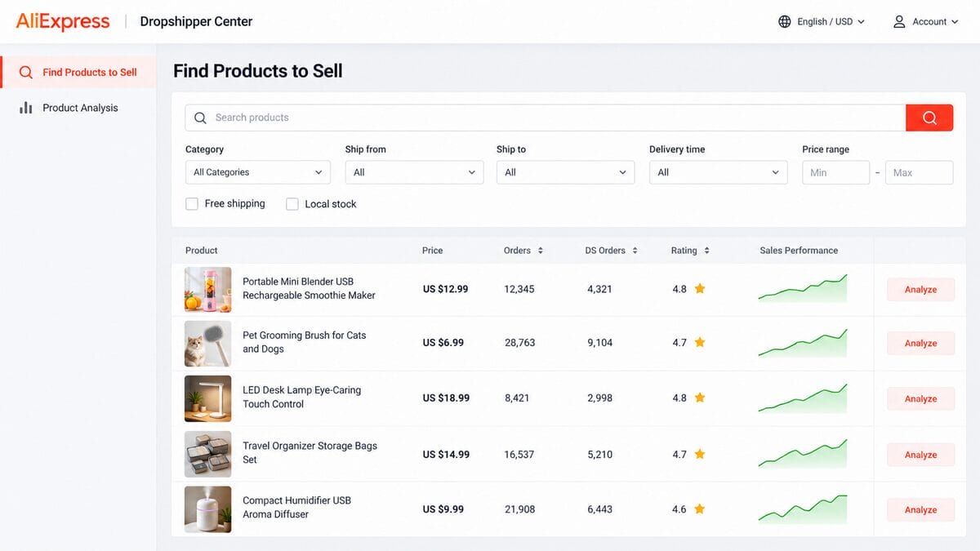Open the Compact Humidifier thumbnail
This screenshot has height=551, width=980.
[208, 509]
